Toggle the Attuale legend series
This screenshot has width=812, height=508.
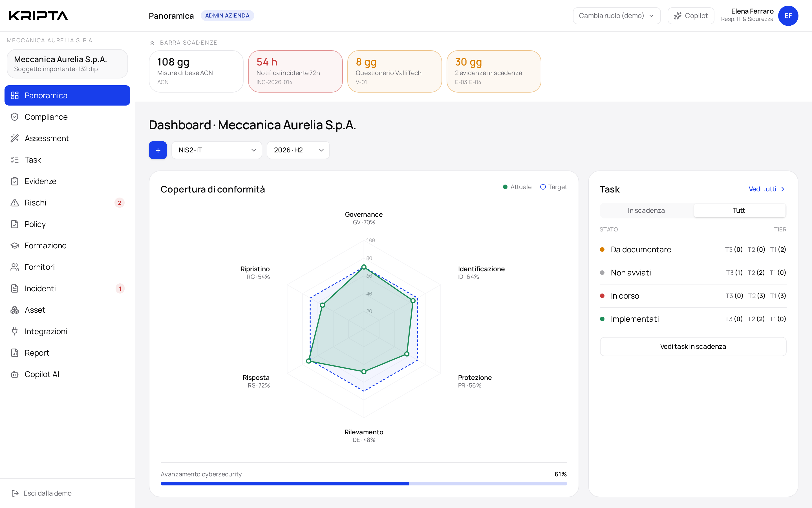point(517,187)
